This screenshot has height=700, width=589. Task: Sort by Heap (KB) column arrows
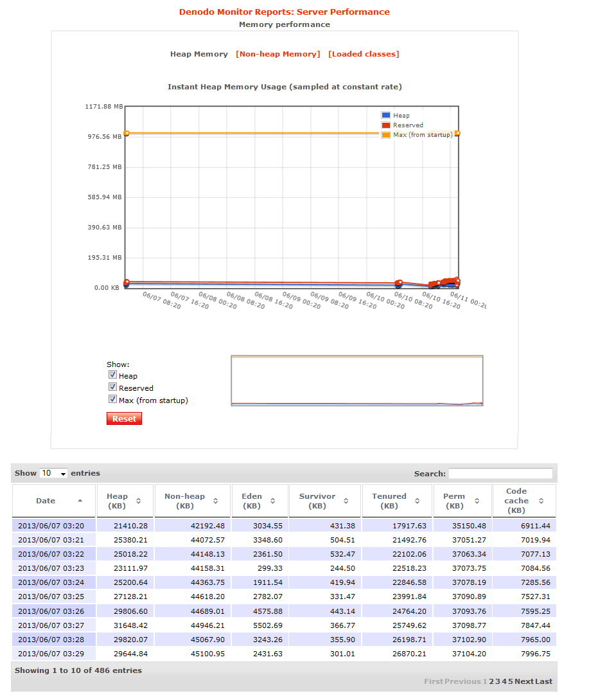pos(138,501)
